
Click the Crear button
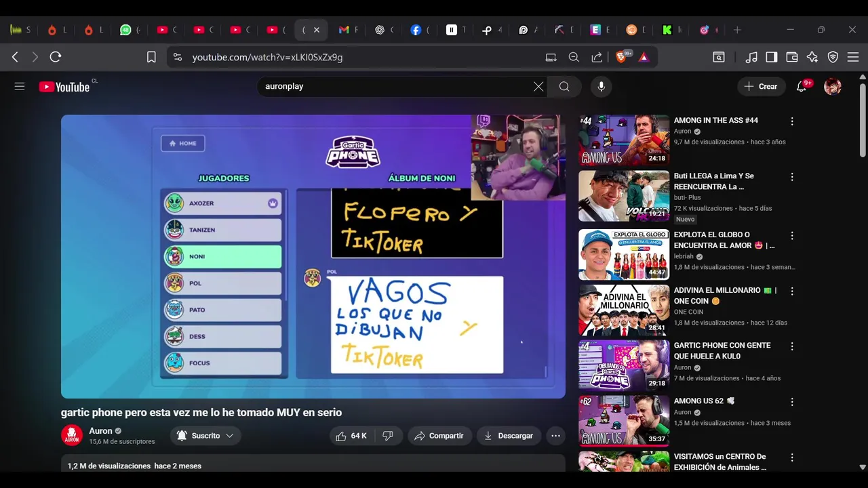[761, 86]
